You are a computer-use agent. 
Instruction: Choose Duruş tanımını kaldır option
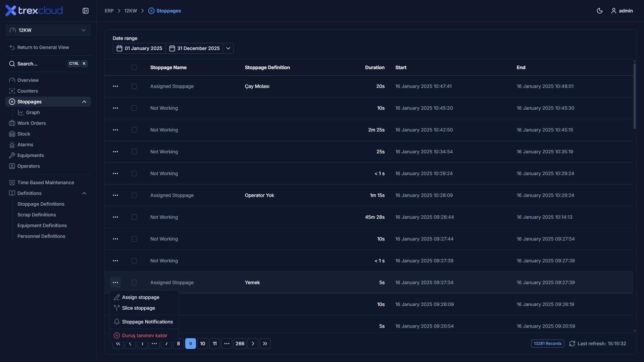(144, 335)
